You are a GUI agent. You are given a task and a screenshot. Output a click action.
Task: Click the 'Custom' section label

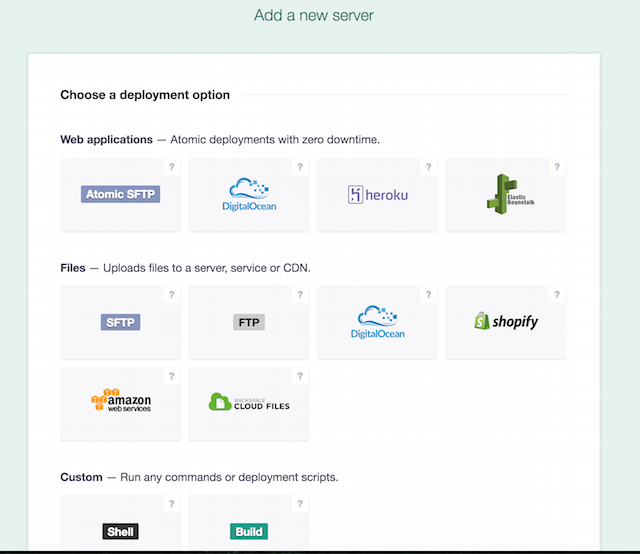[x=81, y=477]
